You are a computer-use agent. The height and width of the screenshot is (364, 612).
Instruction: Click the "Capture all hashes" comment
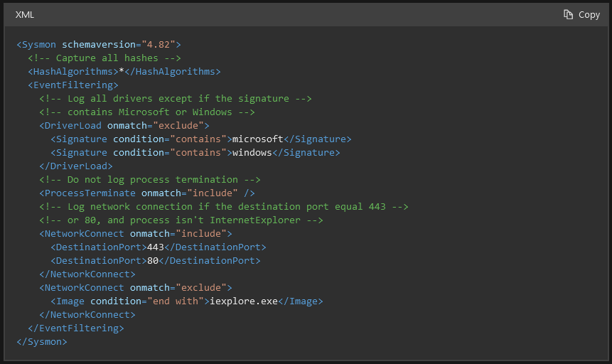[x=104, y=58]
